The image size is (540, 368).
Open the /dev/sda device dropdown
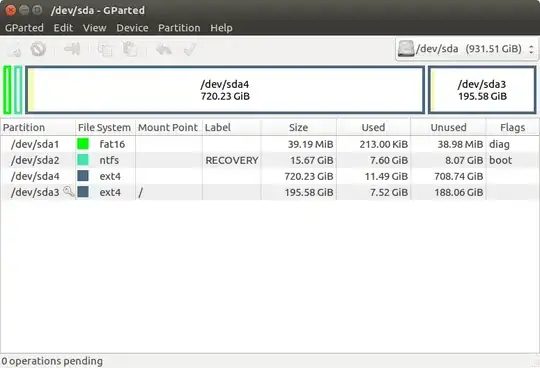[466, 49]
